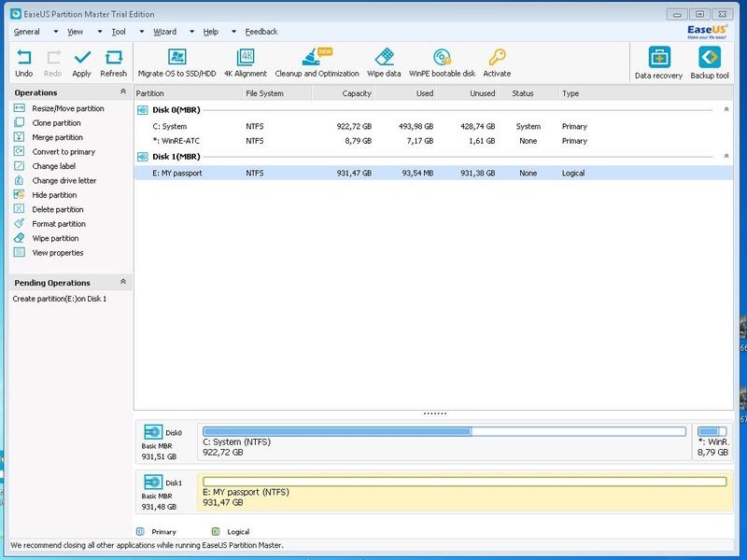Open Migrate OS to SSD/HDD
Screen dimensions: 747x560
coord(176,57)
